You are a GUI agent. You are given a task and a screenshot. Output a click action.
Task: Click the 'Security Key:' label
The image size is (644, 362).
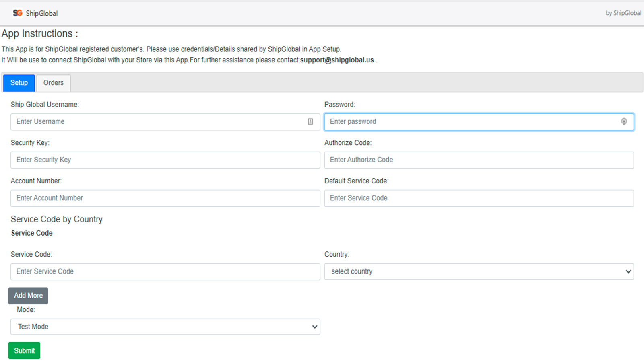[30, 143]
